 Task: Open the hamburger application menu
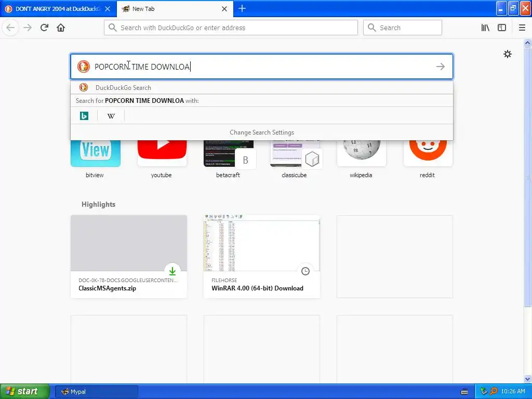tap(522, 28)
